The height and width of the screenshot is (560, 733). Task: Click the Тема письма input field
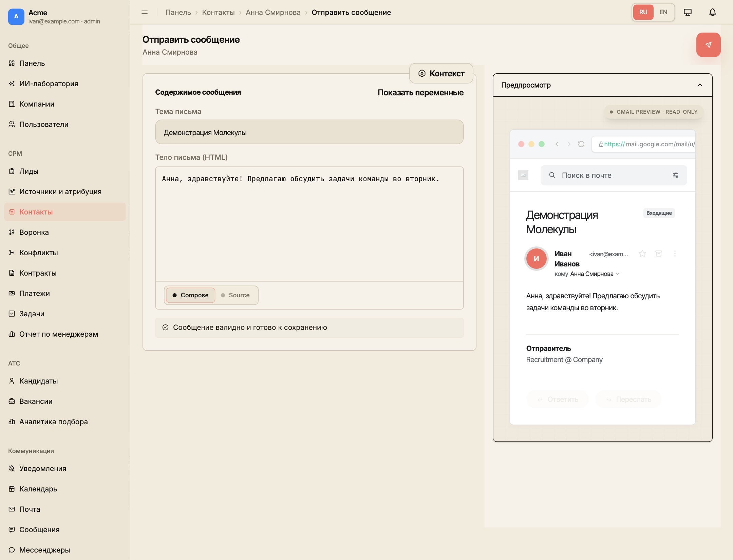[309, 132]
